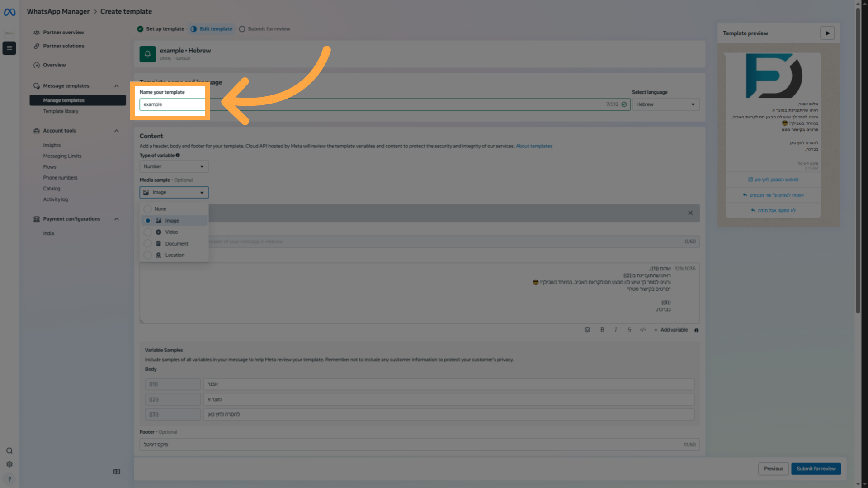Go to Set up template step

(161, 29)
